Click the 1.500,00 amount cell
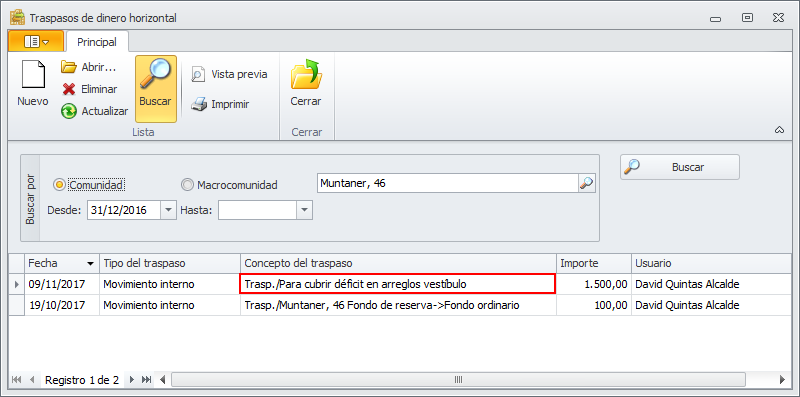The image size is (800, 397). 594,284
